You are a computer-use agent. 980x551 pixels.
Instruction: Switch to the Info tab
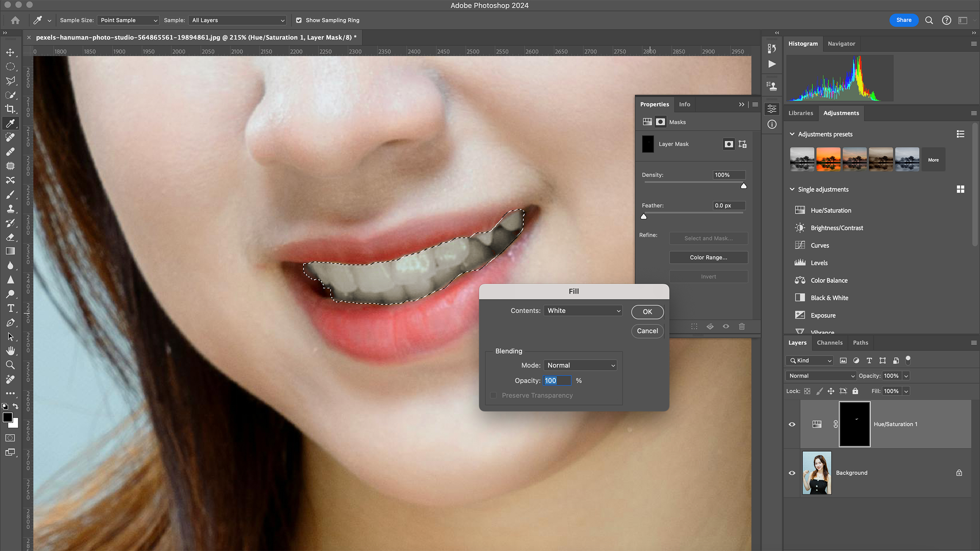coord(684,104)
